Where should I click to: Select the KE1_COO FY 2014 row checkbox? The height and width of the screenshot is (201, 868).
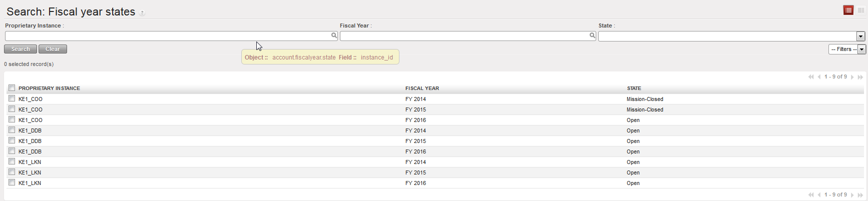(12, 98)
